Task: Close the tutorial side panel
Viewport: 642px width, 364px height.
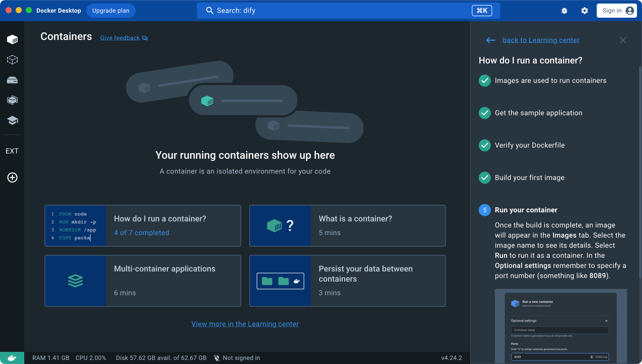Action: [623, 40]
